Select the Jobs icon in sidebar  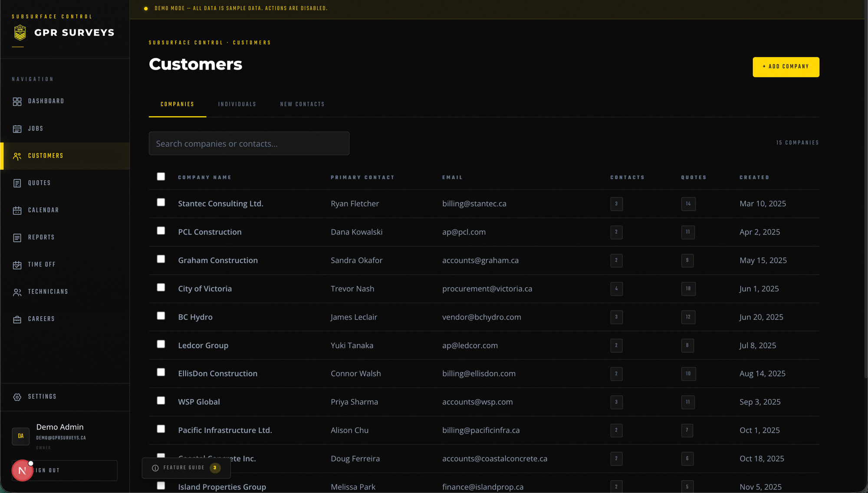coord(17,129)
